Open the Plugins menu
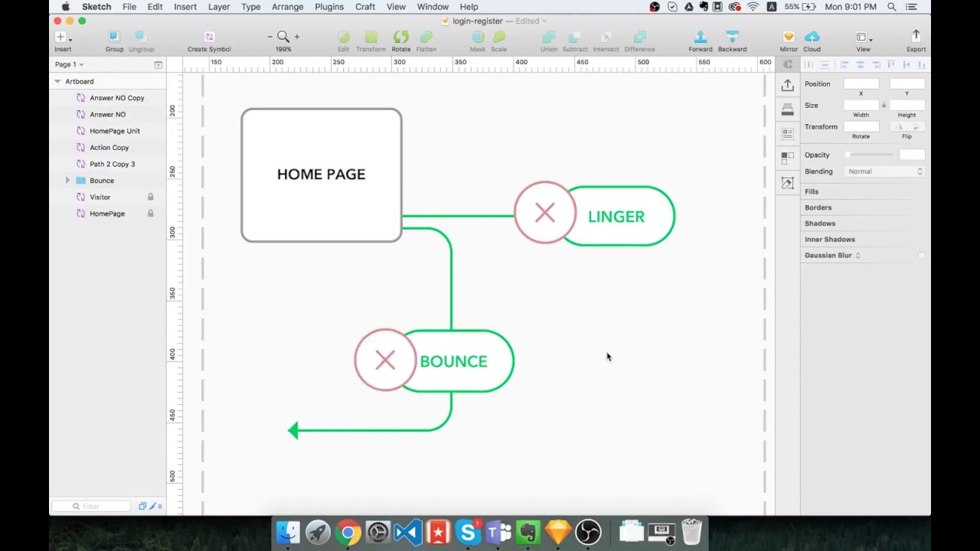 [x=329, y=7]
